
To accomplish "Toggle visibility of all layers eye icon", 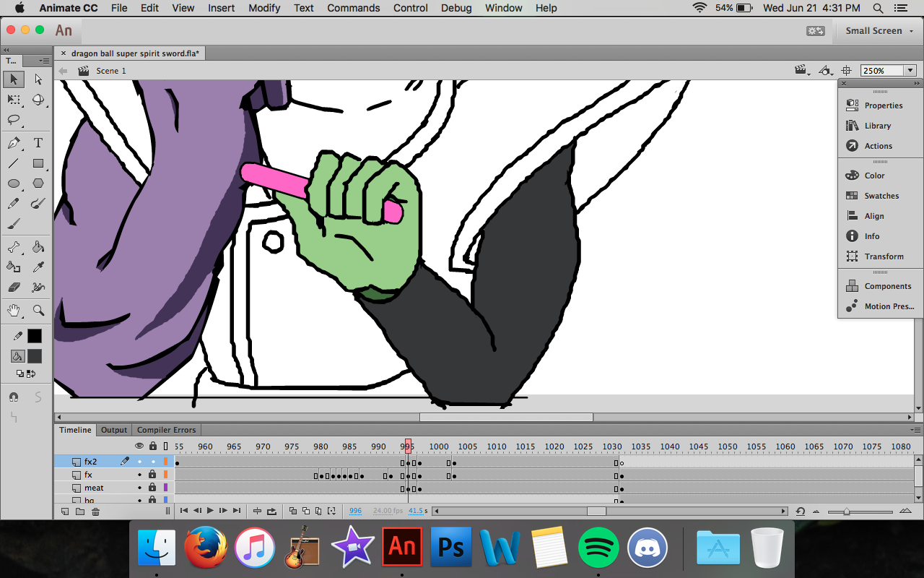I will (x=139, y=447).
